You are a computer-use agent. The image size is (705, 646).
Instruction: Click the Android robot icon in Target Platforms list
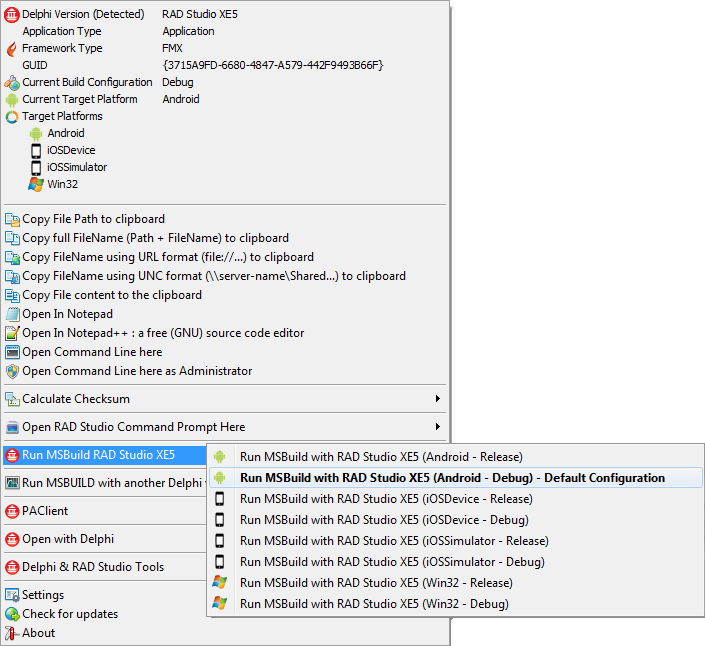(36, 134)
